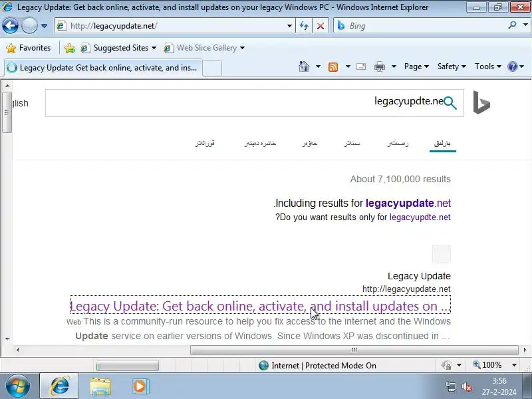
Task: Open the Page menu
Action: point(416,66)
